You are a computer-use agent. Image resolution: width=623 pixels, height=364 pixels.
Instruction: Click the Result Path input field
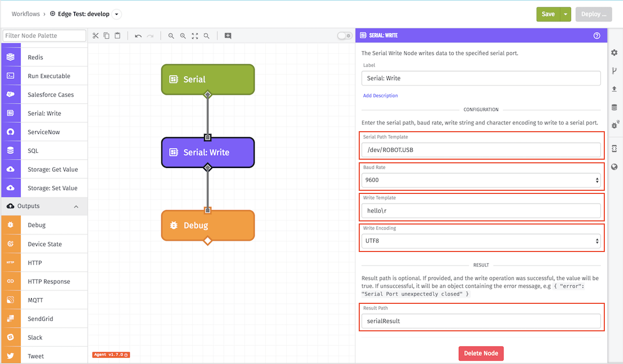click(x=481, y=321)
